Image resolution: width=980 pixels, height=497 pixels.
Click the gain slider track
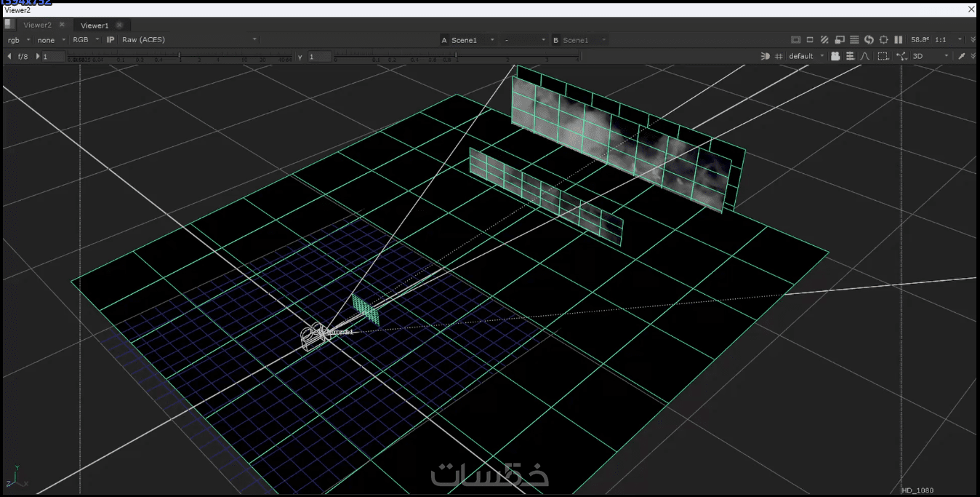(x=180, y=57)
